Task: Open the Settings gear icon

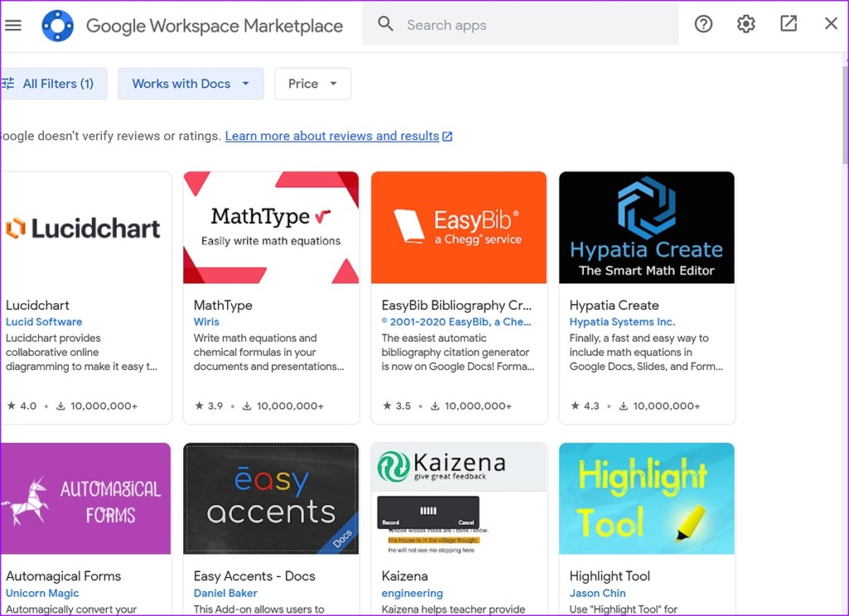Action: tap(746, 24)
